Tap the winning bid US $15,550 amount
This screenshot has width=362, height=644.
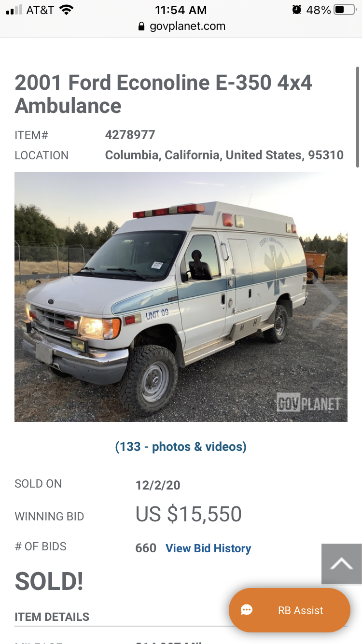pos(188,514)
